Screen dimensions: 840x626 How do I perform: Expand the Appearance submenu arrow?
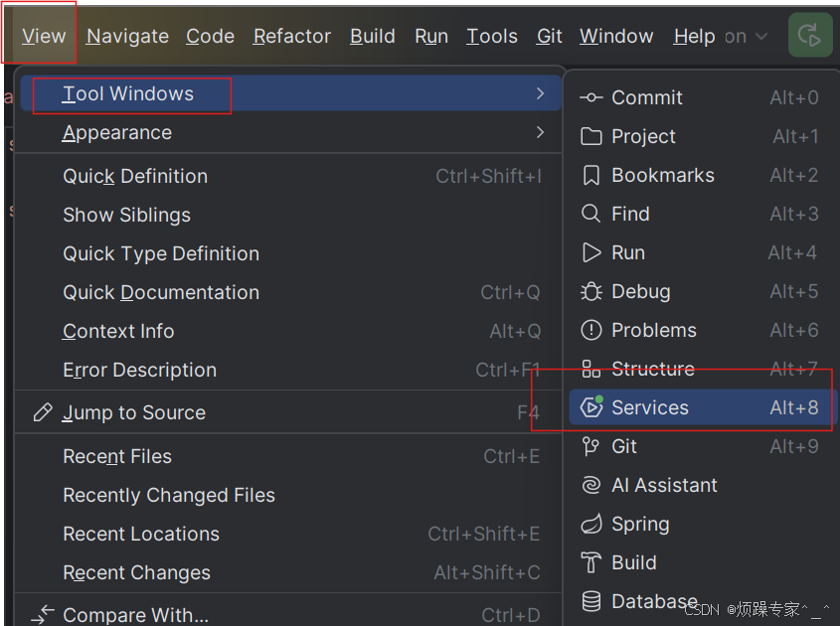click(540, 132)
